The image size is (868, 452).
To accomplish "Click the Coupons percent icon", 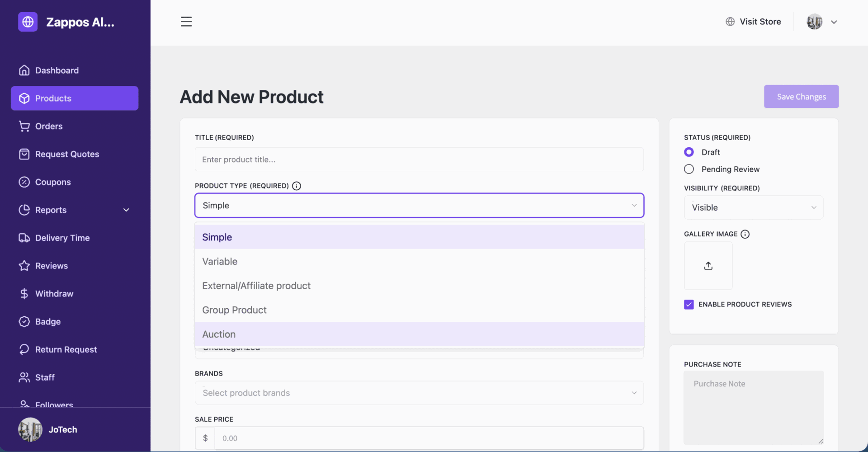I will click(x=24, y=182).
